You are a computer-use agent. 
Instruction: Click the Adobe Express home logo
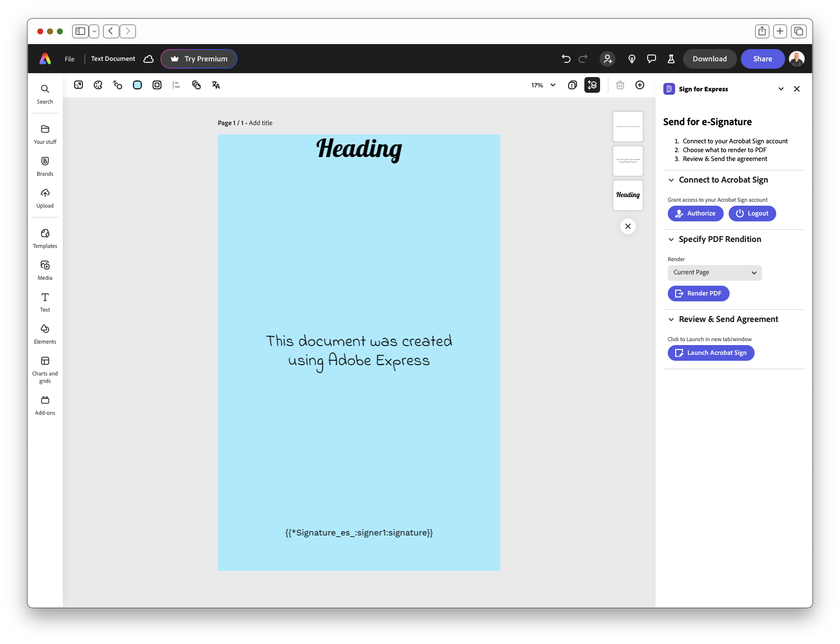(45, 59)
